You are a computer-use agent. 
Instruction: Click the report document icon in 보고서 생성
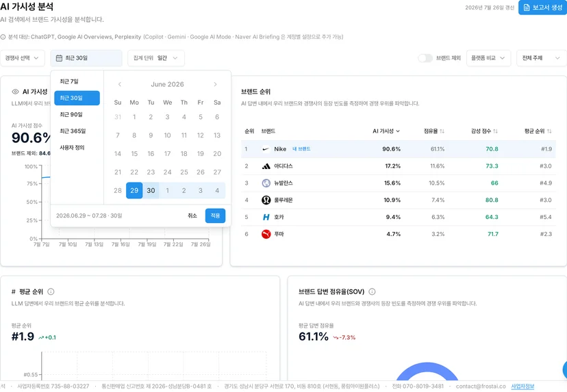(x=527, y=8)
